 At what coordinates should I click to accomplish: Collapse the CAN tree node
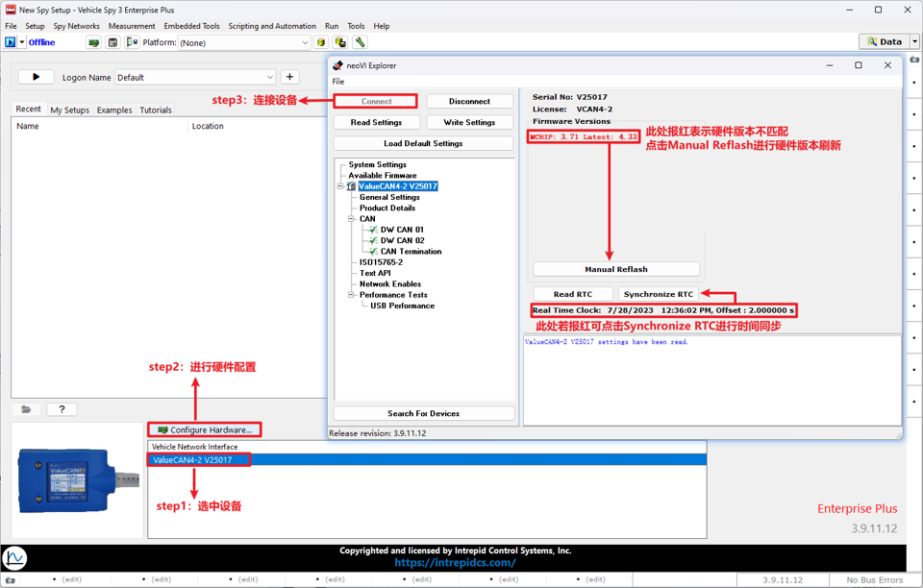(352, 219)
